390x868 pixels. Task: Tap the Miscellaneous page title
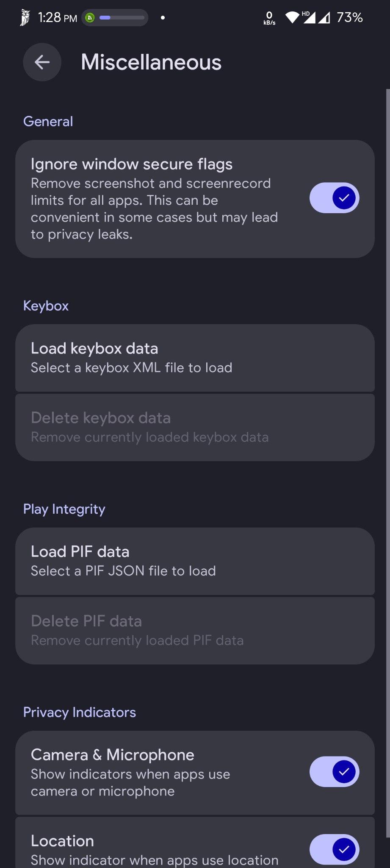[x=151, y=62]
